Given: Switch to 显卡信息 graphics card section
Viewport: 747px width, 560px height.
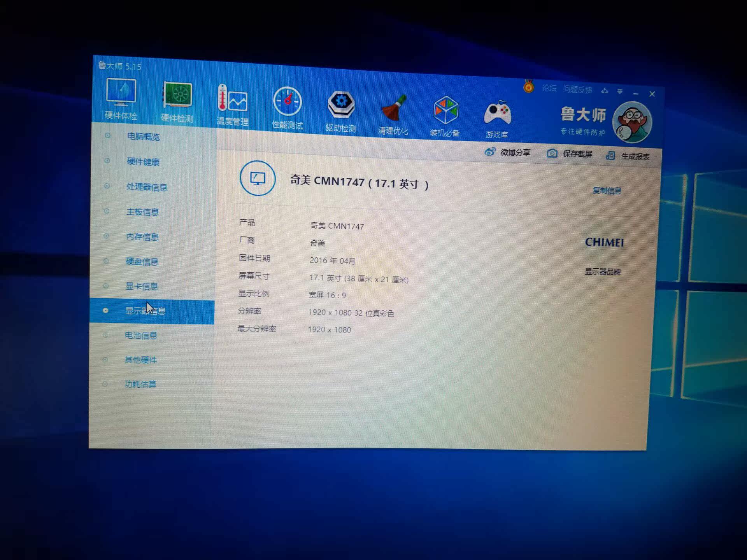Looking at the screenshot, I should click(141, 287).
